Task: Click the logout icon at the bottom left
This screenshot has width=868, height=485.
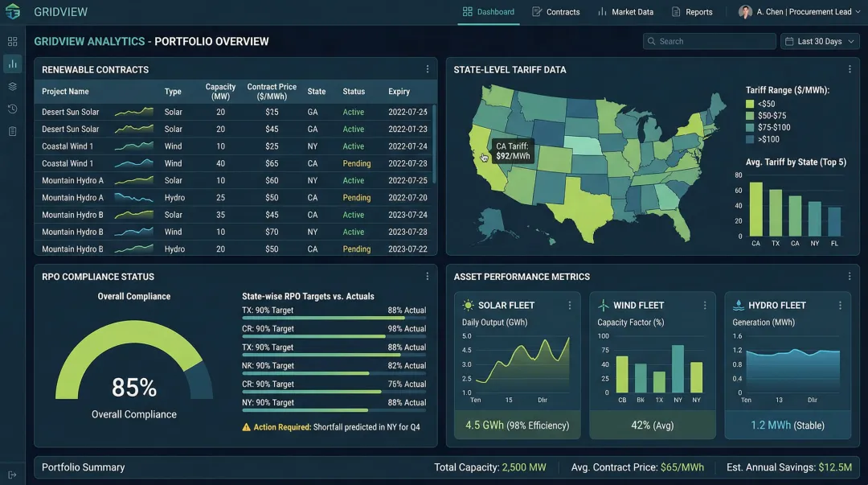Action: tap(12, 475)
